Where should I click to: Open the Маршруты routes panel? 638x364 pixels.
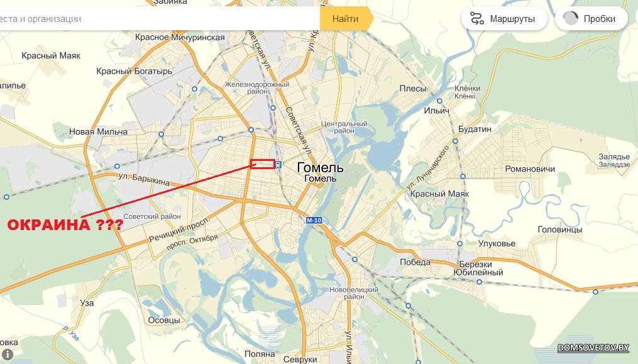coord(504,19)
